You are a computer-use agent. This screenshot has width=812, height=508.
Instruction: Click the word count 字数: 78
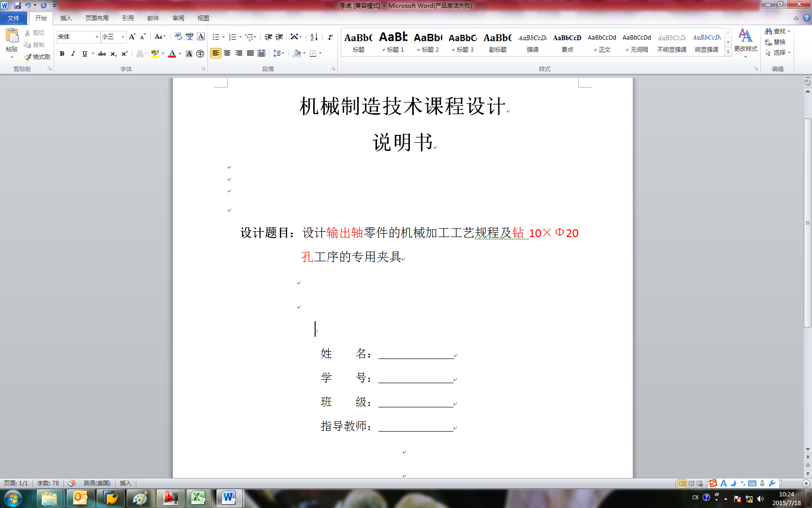[x=48, y=483]
